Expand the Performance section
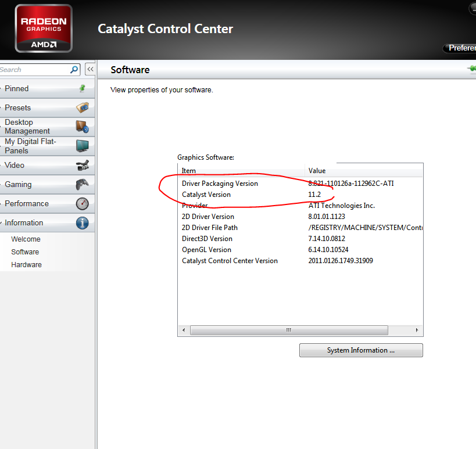Viewport: 476px width, 449px height. (x=47, y=203)
